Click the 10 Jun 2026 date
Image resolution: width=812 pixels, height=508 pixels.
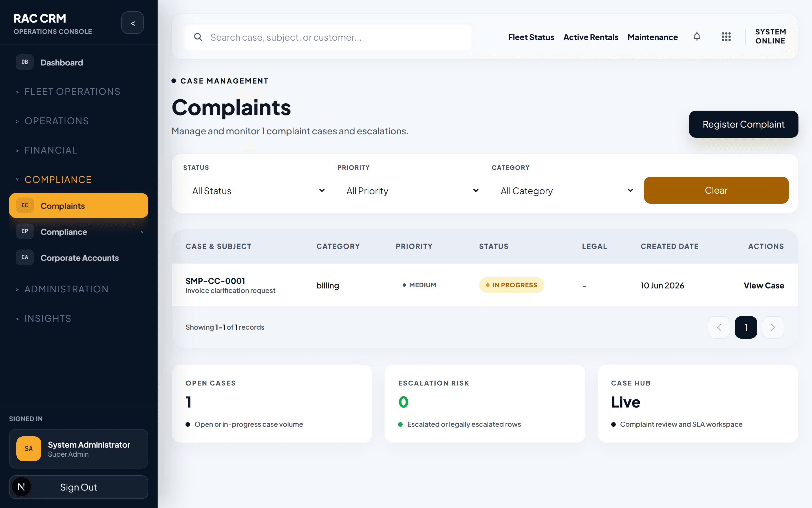pyautogui.click(x=662, y=286)
